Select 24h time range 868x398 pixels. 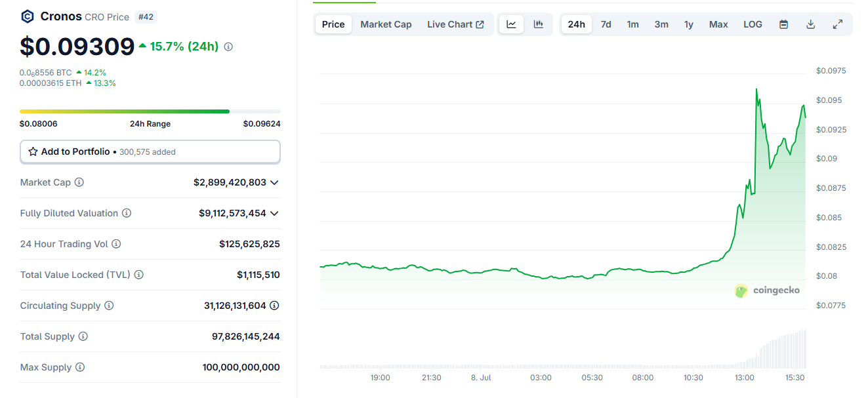tap(576, 24)
